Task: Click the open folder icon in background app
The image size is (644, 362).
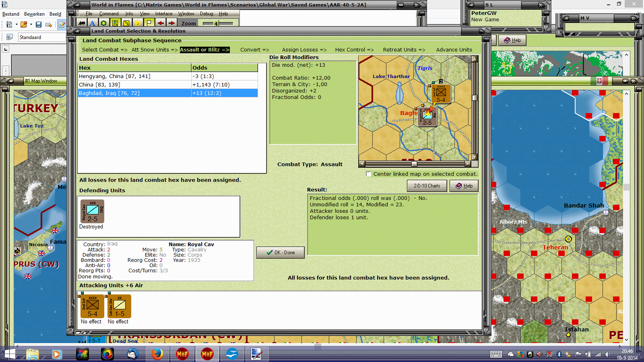Action: click(x=24, y=25)
